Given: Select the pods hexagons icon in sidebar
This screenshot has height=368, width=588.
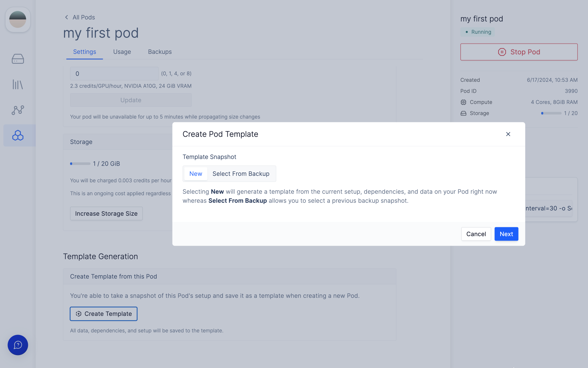Looking at the screenshot, I should coord(18,135).
